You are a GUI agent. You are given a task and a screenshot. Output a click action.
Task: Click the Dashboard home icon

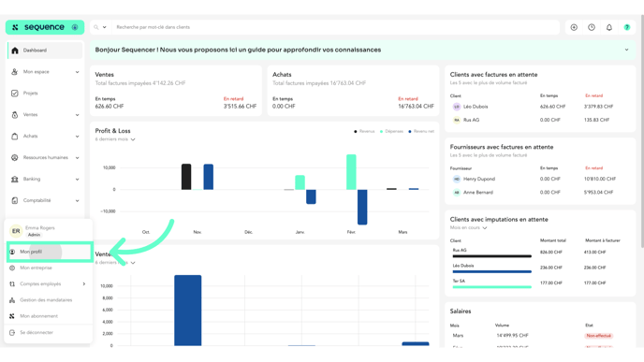tap(15, 51)
